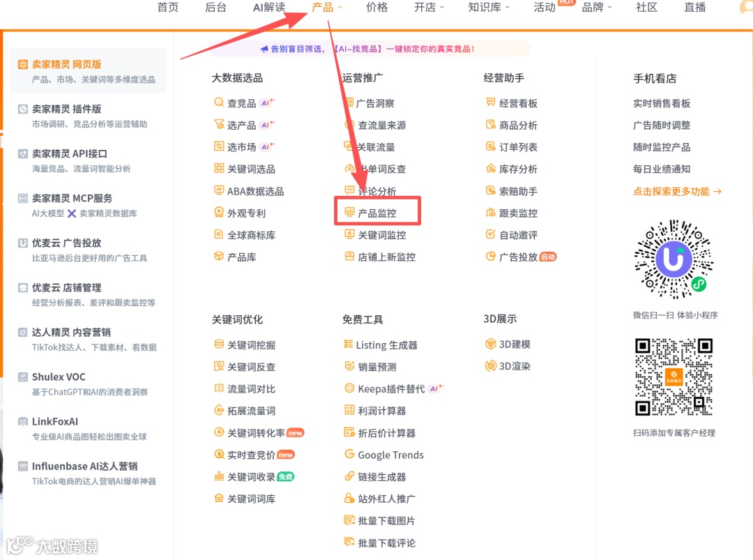Open the 价格 nav item
The image size is (753, 560).
(x=376, y=7)
